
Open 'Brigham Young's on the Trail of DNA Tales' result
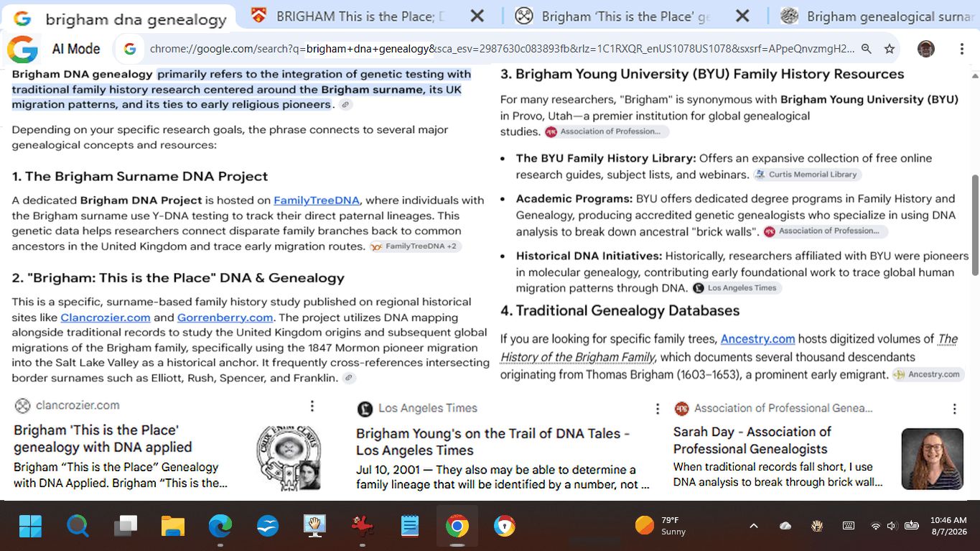(x=493, y=442)
